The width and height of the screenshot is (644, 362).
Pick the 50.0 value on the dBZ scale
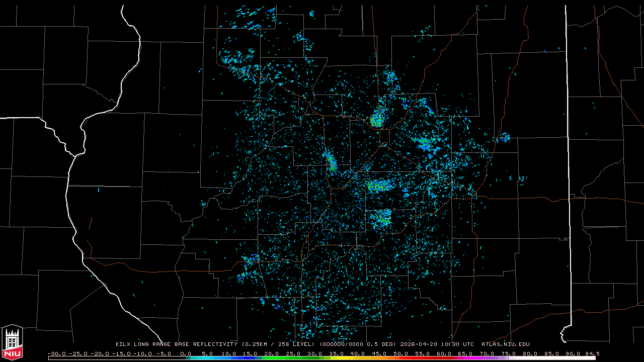coord(401,353)
